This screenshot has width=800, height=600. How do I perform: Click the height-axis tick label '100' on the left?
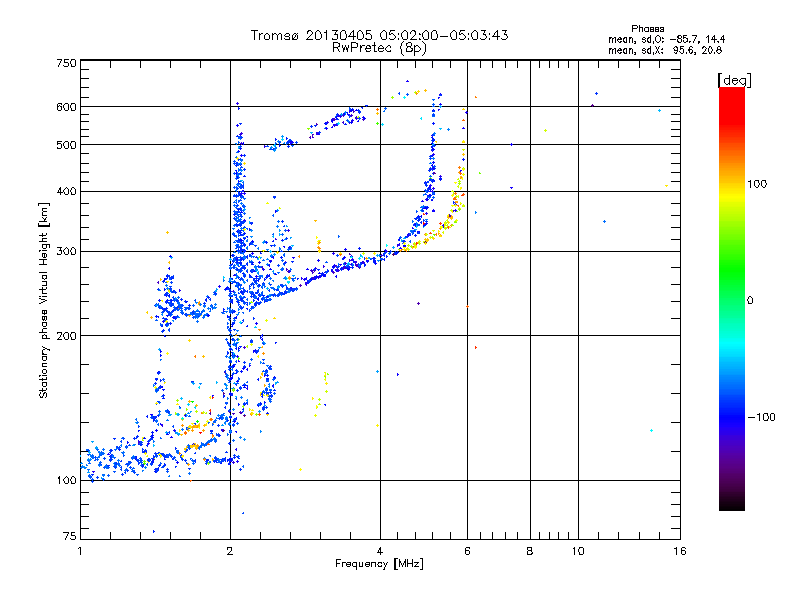[66, 480]
